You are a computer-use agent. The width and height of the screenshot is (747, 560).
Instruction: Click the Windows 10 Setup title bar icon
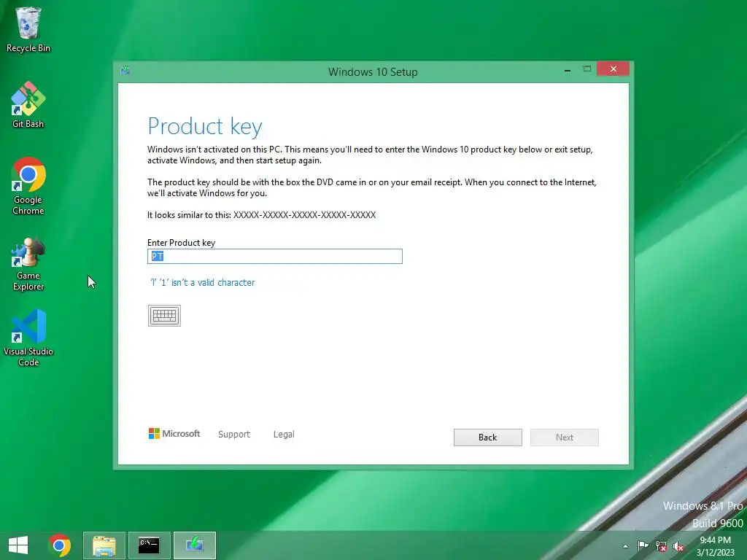[x=125, y=71]
